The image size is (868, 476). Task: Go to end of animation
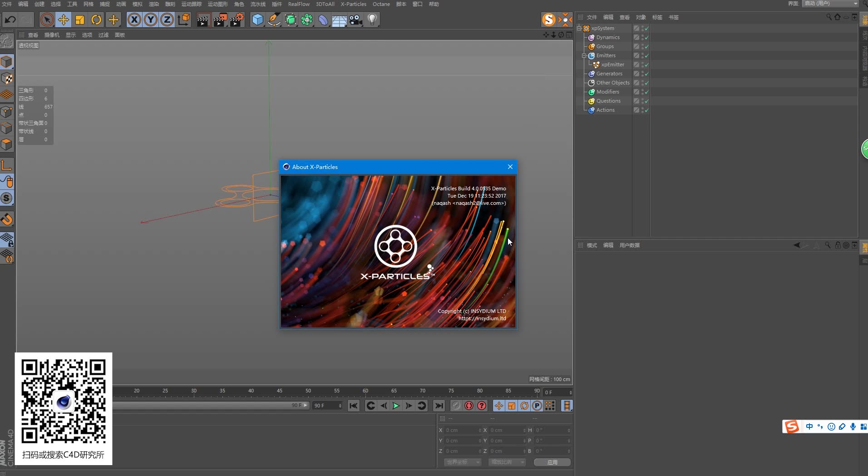[439, 406]
